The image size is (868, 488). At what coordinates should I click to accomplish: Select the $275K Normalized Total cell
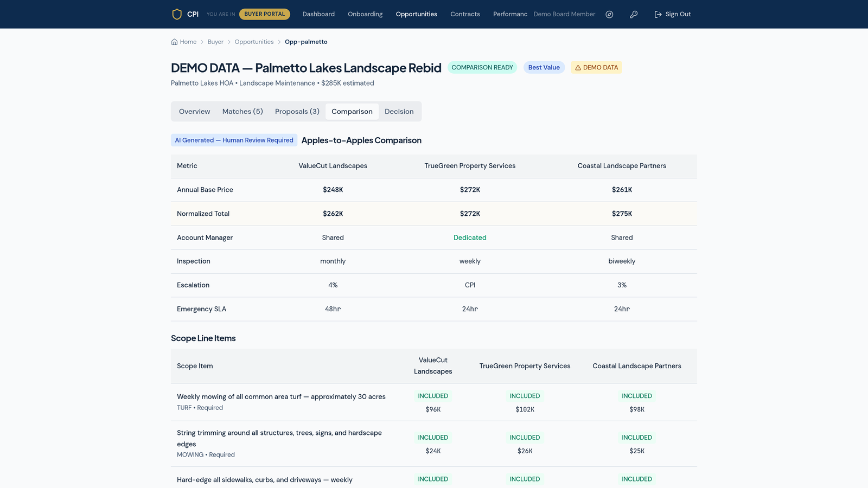pyautogui.click(x=622, y=214)
